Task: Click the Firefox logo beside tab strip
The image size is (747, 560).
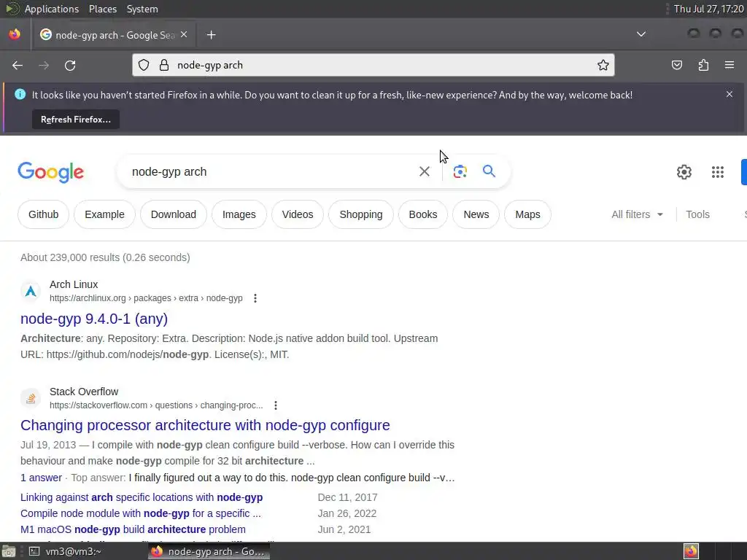Action: (15, 34)
